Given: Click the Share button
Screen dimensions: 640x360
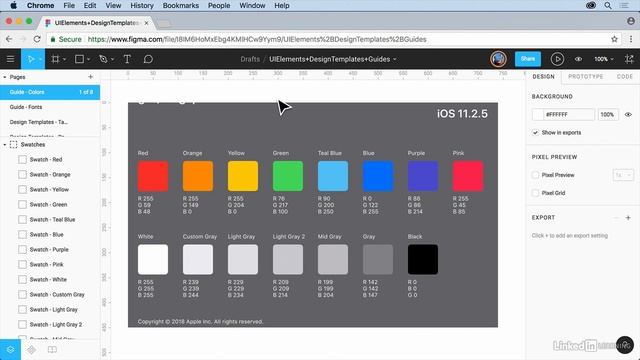Looking at the screenshot, I should tap(528, 59).
